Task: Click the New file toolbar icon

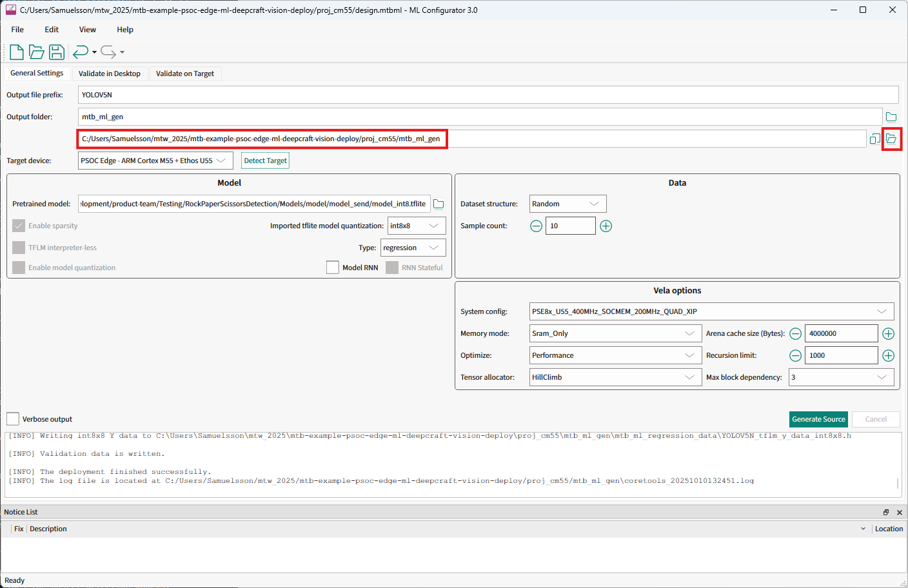Action: (x=17, y=52)
